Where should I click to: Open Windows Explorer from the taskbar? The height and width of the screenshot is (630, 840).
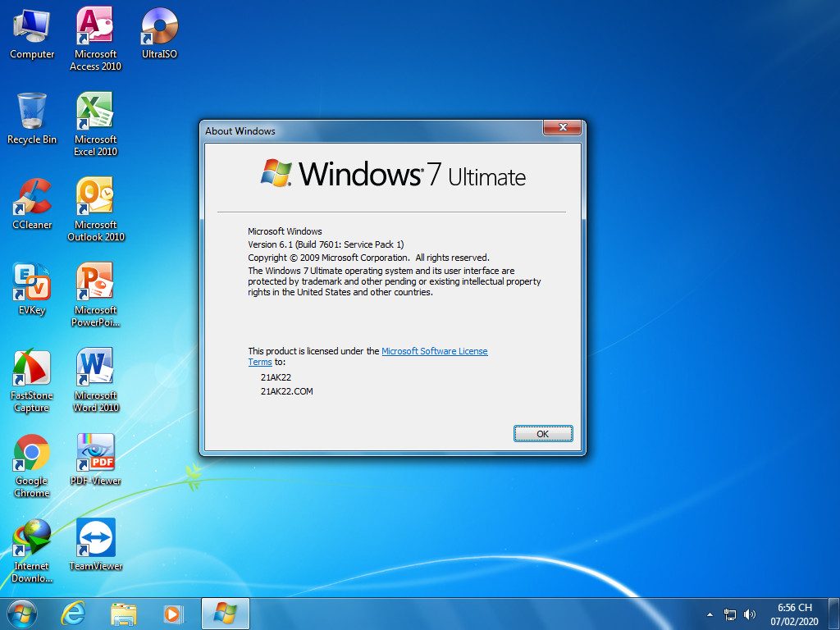coord(123,614)
